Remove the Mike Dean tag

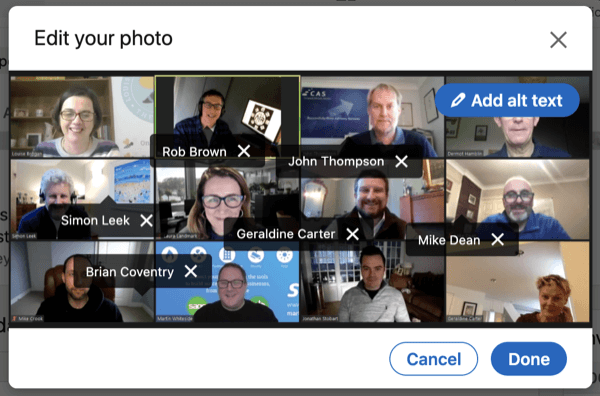[x=497, y=240]
